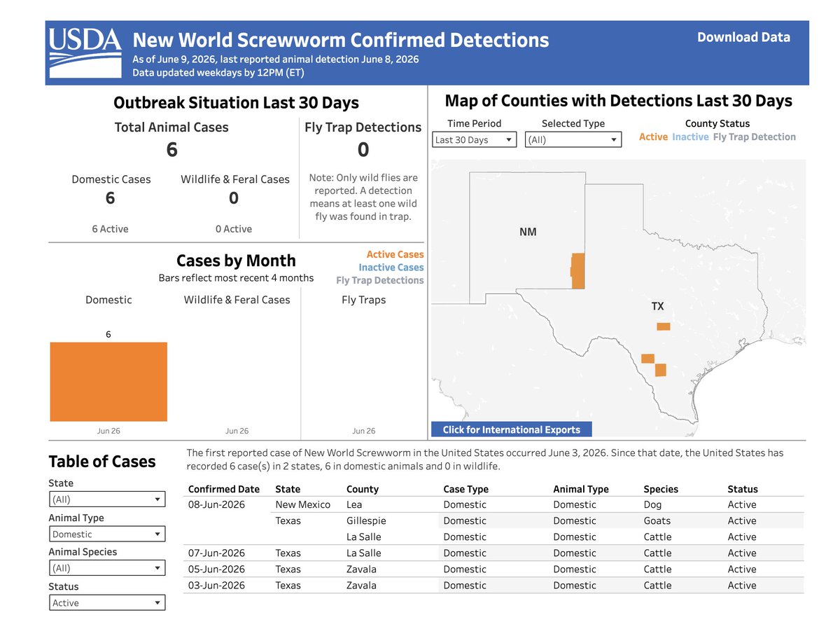Click the Animal Type column header
The image size is (840, 636).
581,489
